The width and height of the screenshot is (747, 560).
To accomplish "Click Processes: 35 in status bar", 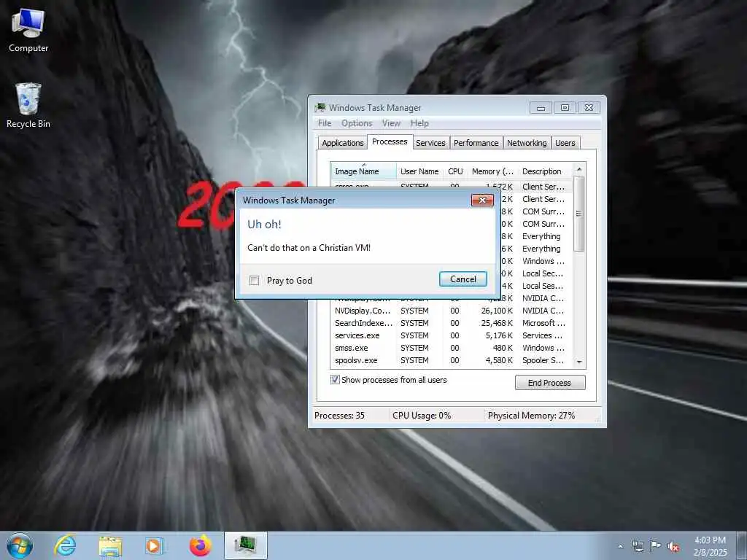I will [x=339, y=415].
